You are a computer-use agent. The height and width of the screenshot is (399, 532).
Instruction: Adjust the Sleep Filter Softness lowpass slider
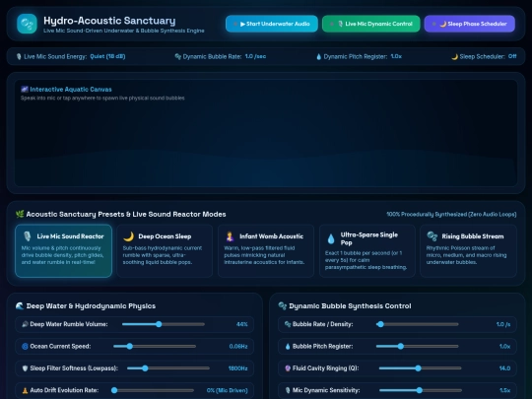point(168,368)
